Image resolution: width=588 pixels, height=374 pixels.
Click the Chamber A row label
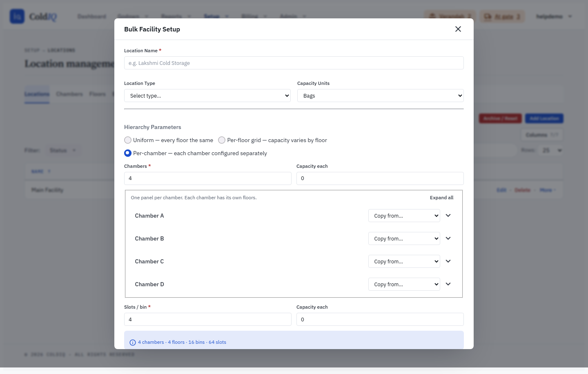pos(149,216)
